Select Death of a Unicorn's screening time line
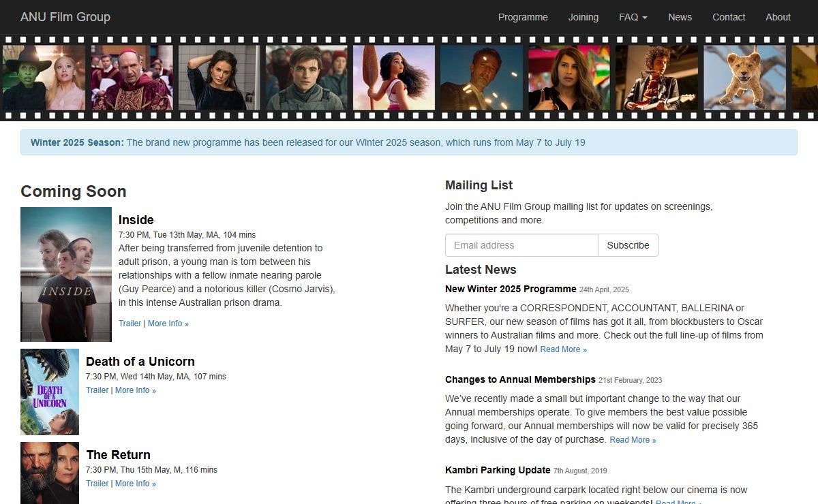Viewport: 818px width, 504px height. click(155, 377)
